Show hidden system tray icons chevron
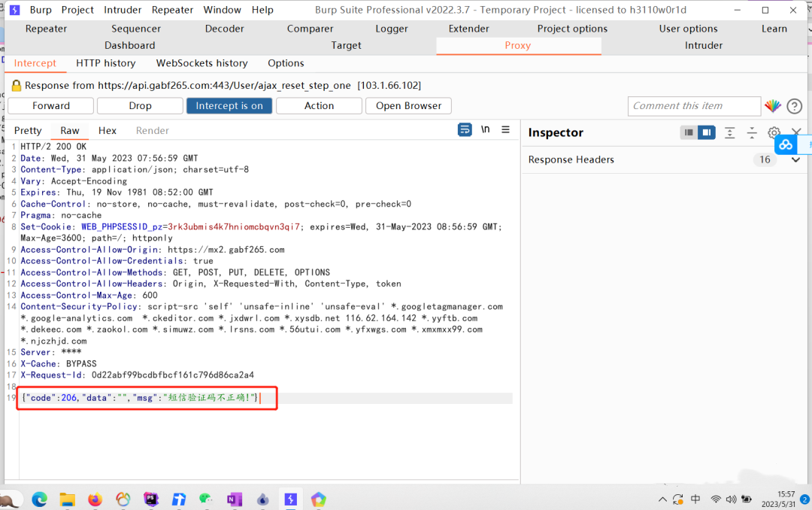812x510 pixels. click(x=662, y=499)
